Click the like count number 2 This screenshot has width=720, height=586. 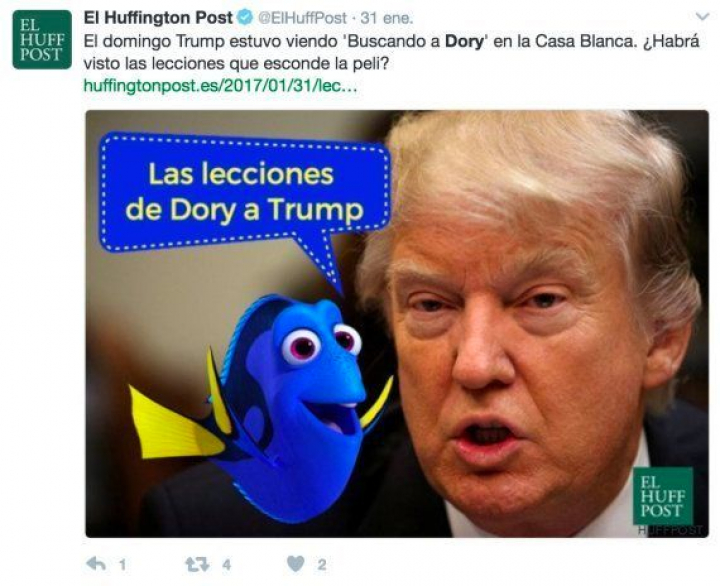tap(322, 565)
